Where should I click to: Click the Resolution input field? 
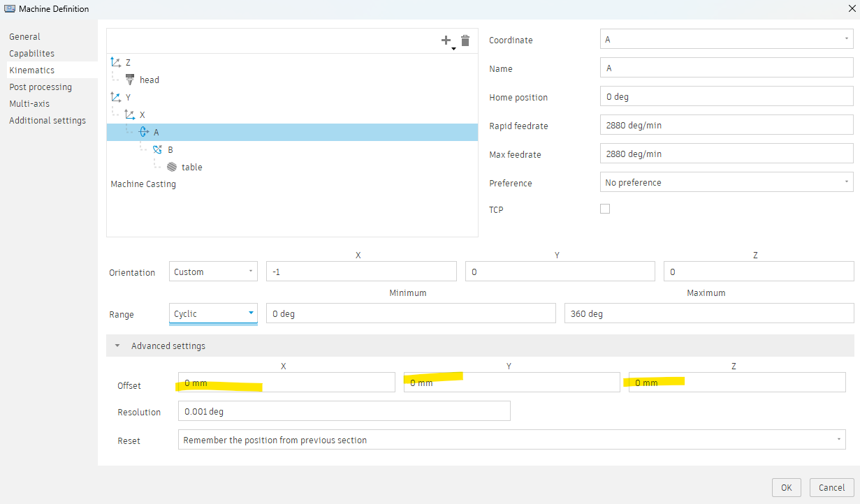point(344,410)
